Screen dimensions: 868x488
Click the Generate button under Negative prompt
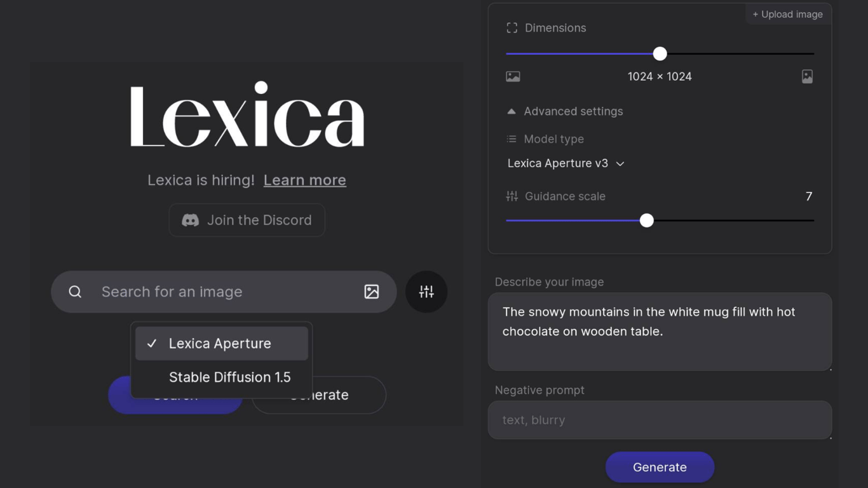[660, 467]
